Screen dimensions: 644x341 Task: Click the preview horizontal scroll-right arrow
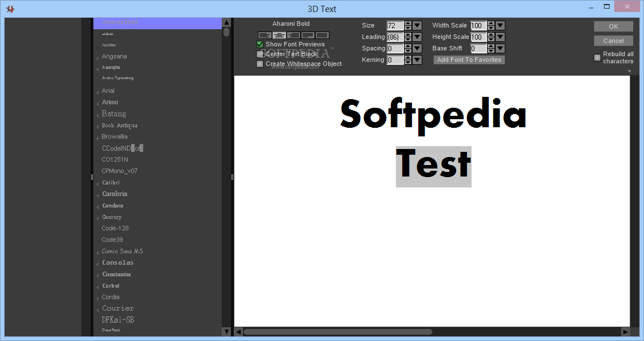(x=625, y=332)
